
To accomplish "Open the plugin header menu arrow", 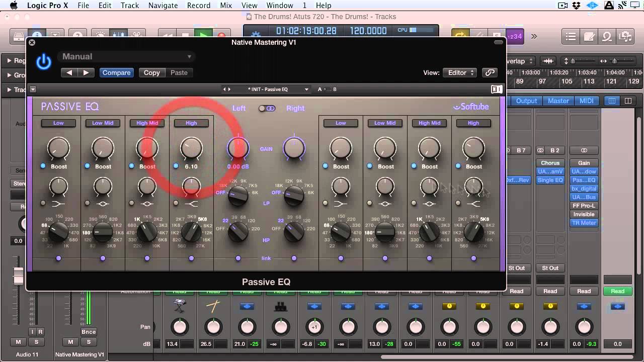I will 33,89.
